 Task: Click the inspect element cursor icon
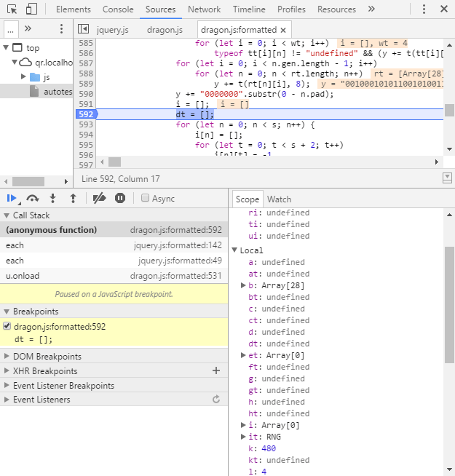(11, 9)
